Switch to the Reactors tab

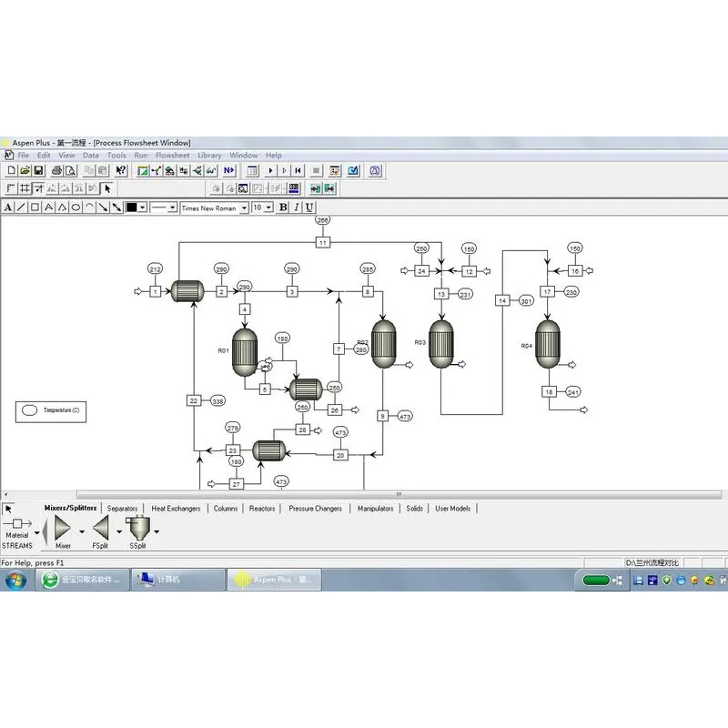[262, 509]
